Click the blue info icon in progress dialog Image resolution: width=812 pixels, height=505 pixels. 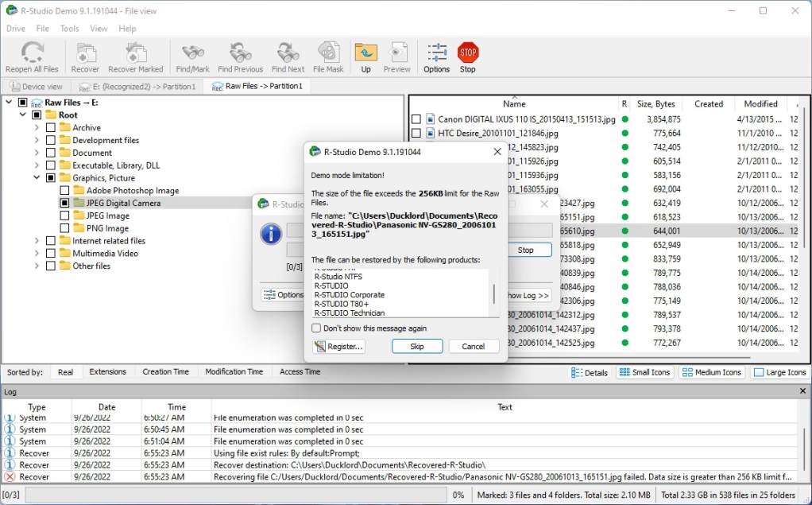(271, 234)
